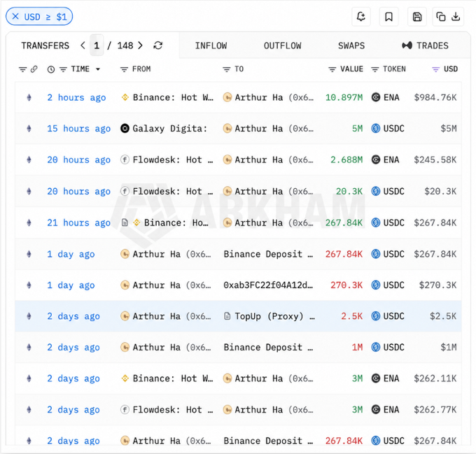Open Binance Deposit in $1M row
The height and width of the screenshot is (454, 476).
click(268, 348)
